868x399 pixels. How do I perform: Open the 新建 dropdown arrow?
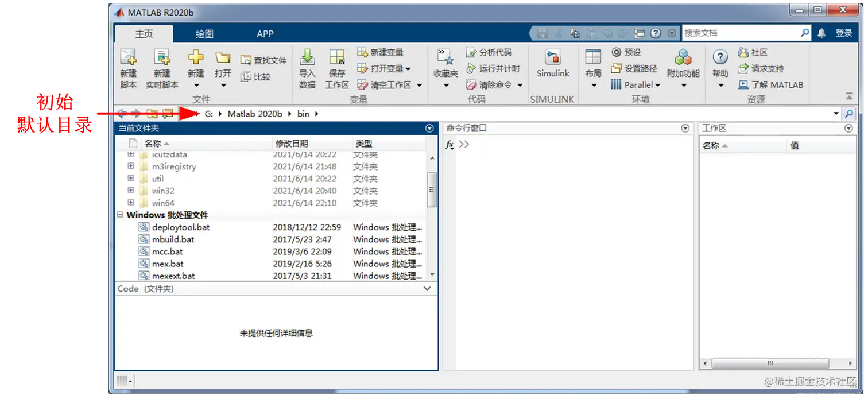click(196, 86)
